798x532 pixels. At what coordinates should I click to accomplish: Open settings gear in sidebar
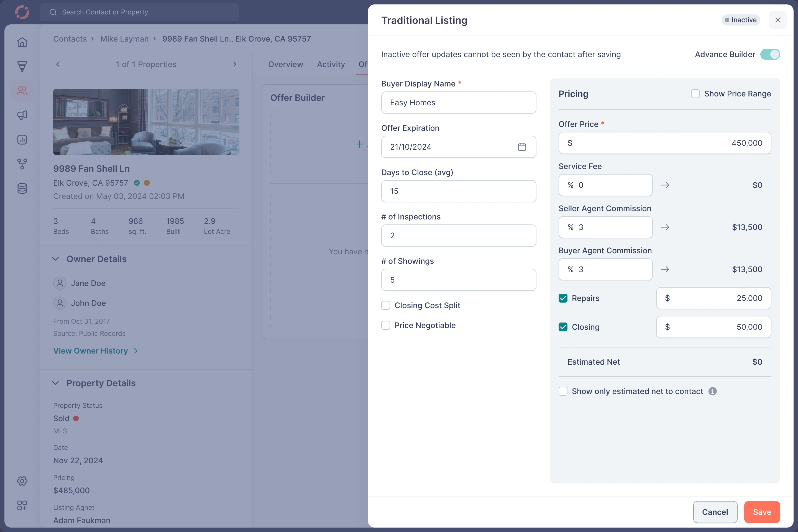click(x=22, y=481)
